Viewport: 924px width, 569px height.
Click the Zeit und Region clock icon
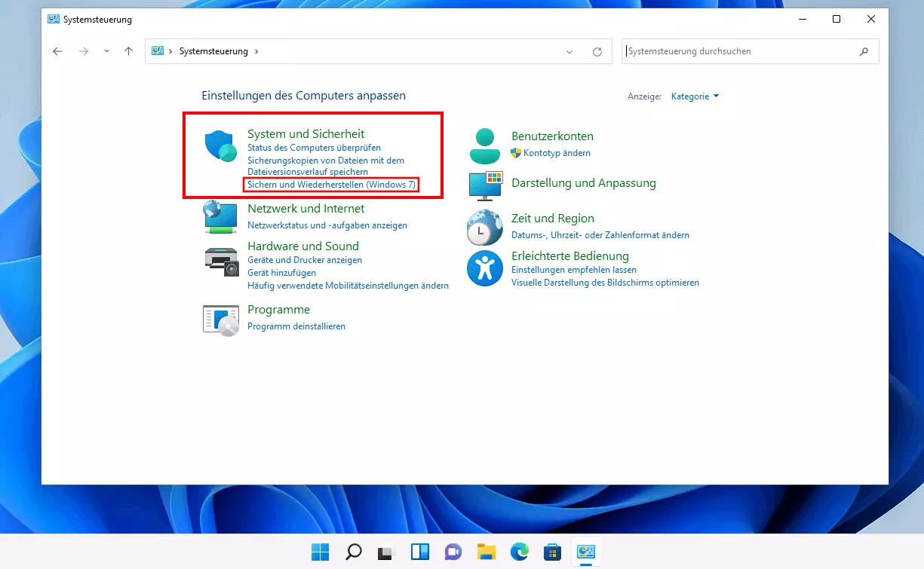click(485, 228)
